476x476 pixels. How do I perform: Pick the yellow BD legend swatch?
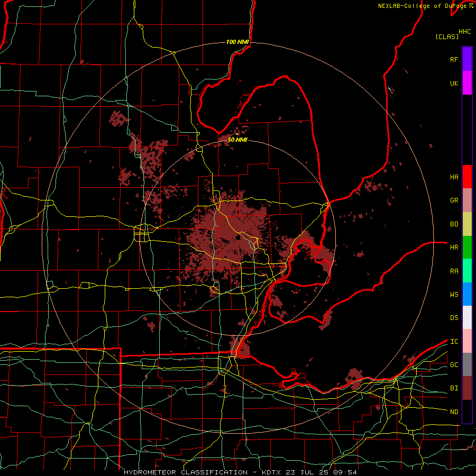click(x=467, y=224)
